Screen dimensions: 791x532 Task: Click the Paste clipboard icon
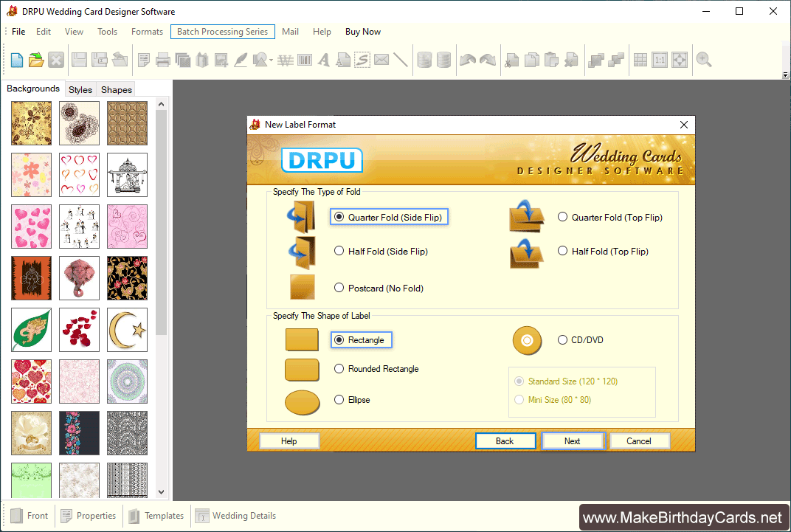coord(551,60)
